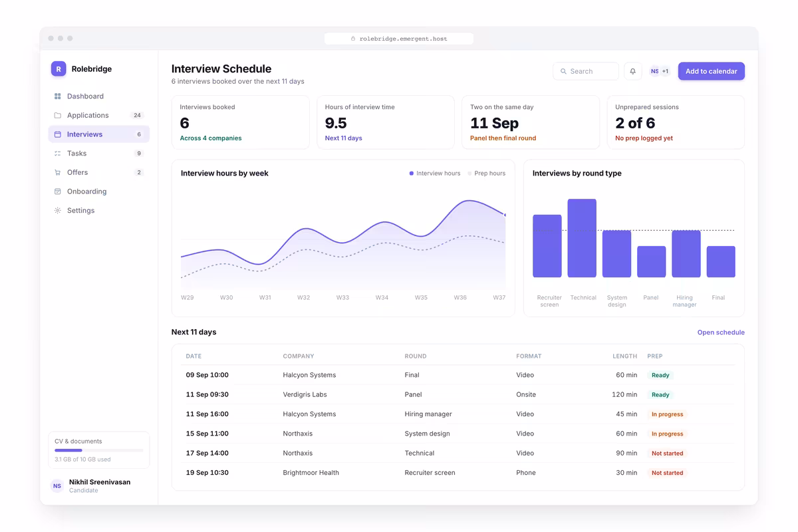Sort by the FORMAT column header
The width and height of the screenshot is (798, 532).
click(x=529, y=356)
